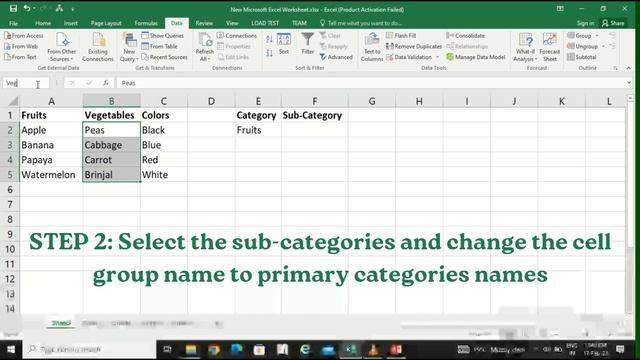Click Consolidate
The image size is (640, 360).
click(x=466, y=36)
